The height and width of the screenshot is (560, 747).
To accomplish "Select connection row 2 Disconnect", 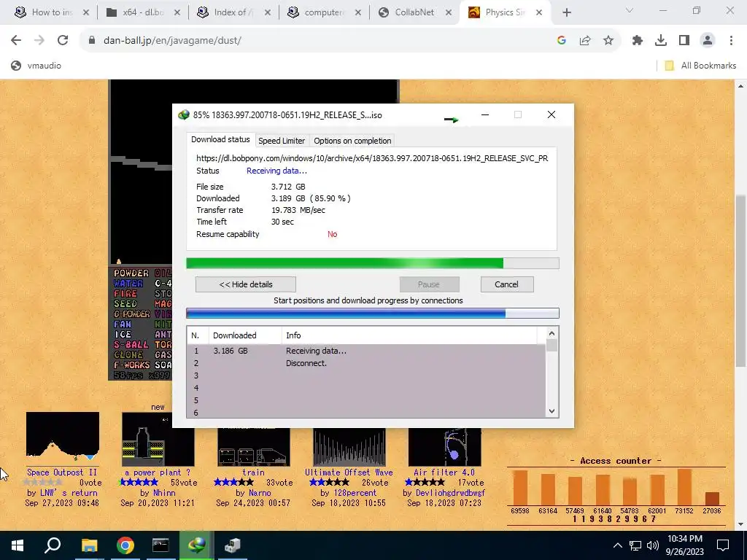I will pyautogui.click(x=366, y=363).
